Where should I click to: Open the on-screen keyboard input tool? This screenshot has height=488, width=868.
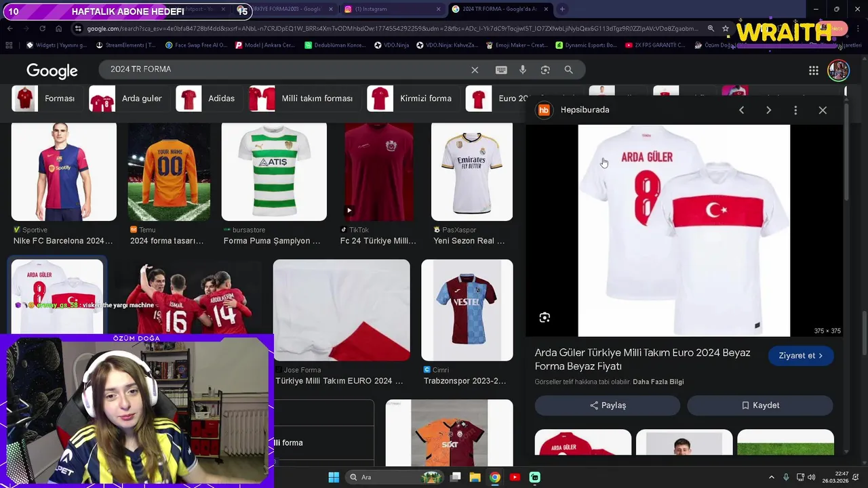coord(501,70)
